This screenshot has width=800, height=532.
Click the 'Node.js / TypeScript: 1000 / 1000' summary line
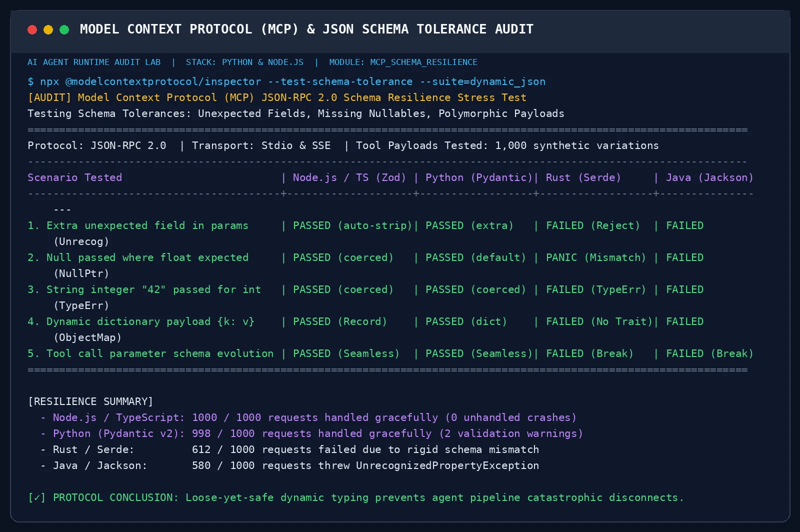coord(308,417)
